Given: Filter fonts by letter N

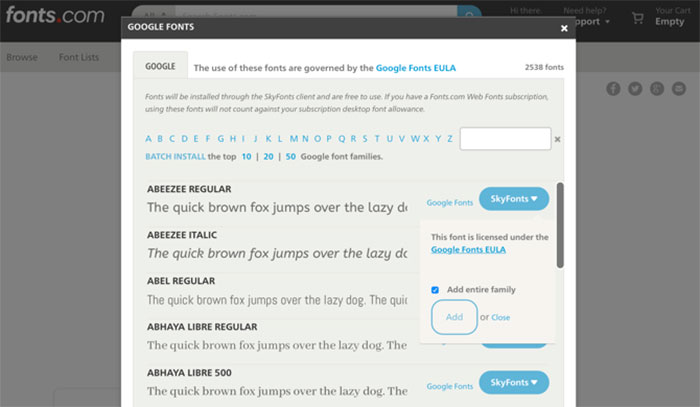Looking at the screenshot, I should coord(305,139).
